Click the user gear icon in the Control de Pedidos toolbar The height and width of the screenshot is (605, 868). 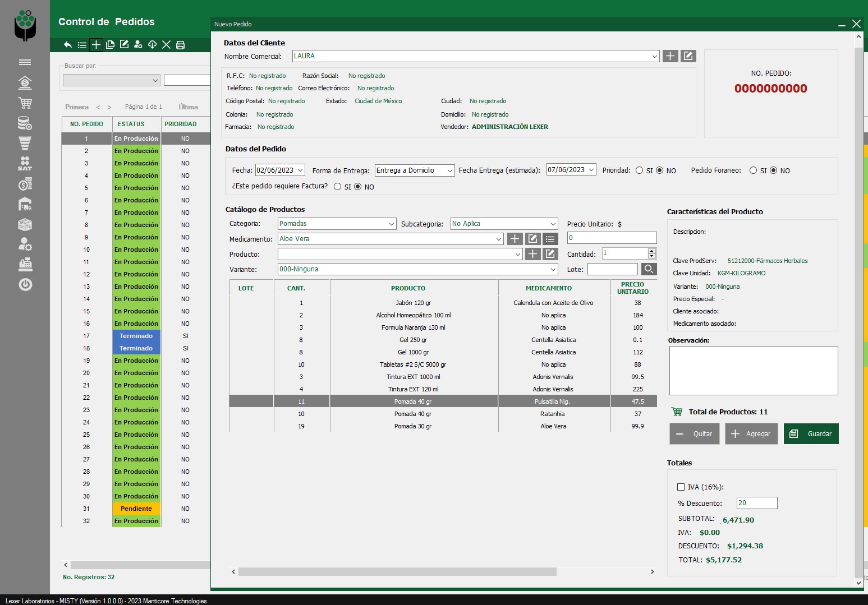(x=138, y=45)
